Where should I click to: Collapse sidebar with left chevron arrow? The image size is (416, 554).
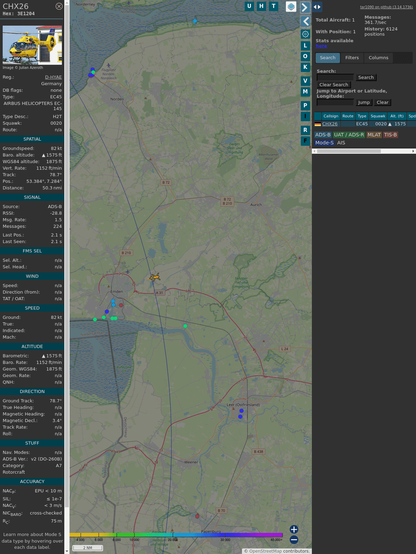pos(306,21)
